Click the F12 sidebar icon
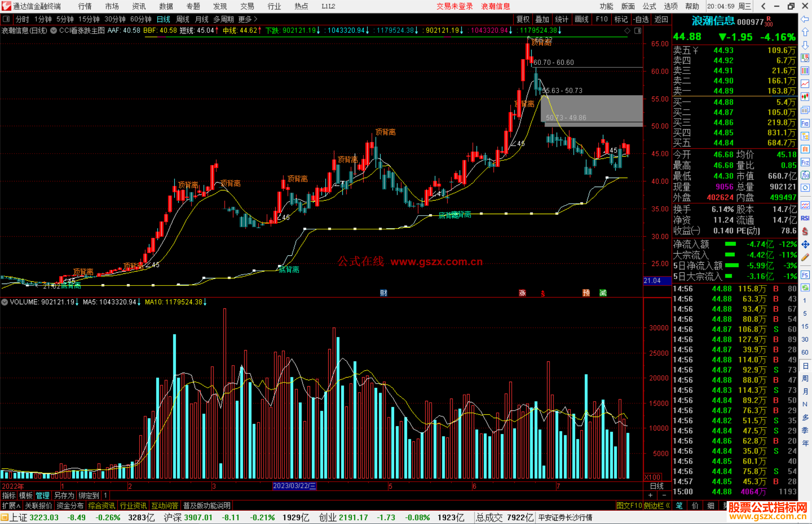The image size is (812, 524). click(x=805, y=162)
